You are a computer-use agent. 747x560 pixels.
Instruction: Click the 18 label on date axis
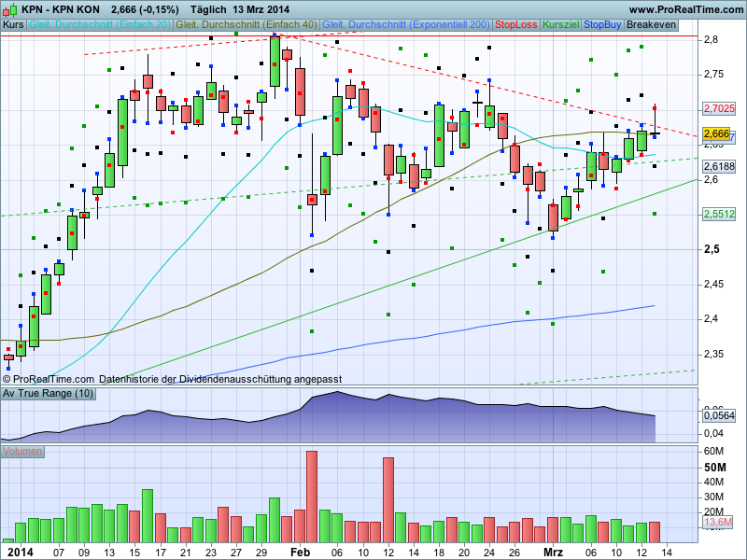pyautogui.click(x=439, y=553)
